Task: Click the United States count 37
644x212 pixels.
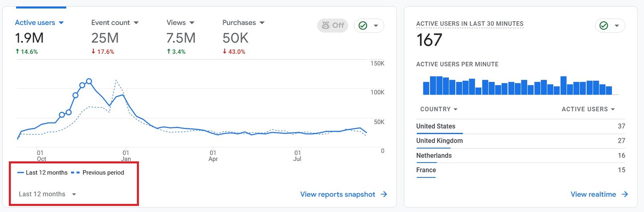Action: 621,126
